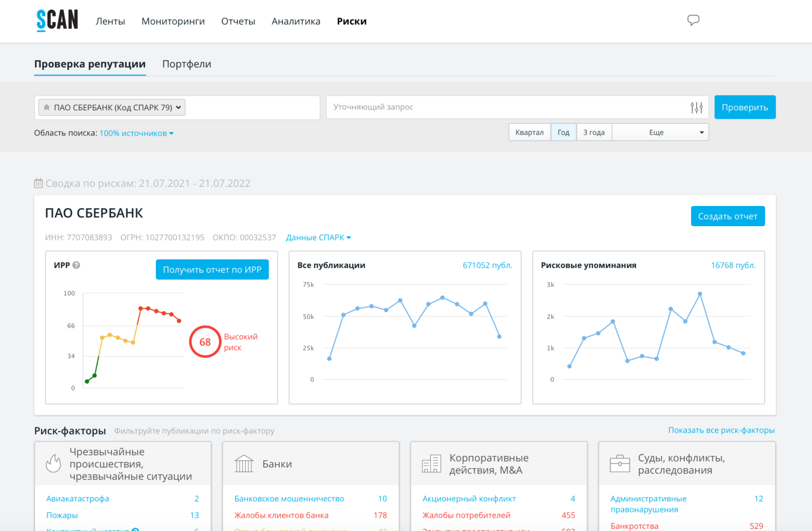
Task: Click the fire icon for Чрезвычайные происшествия
Action: [53, 463]
